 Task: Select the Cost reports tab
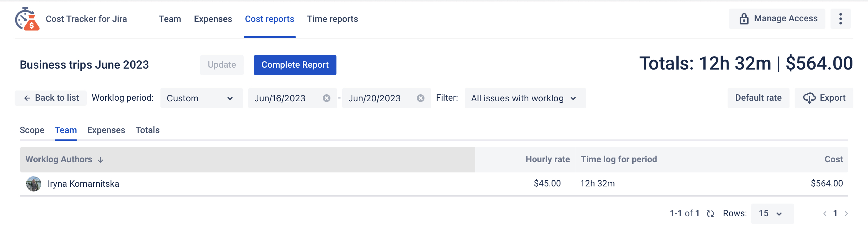pos(269,19)
